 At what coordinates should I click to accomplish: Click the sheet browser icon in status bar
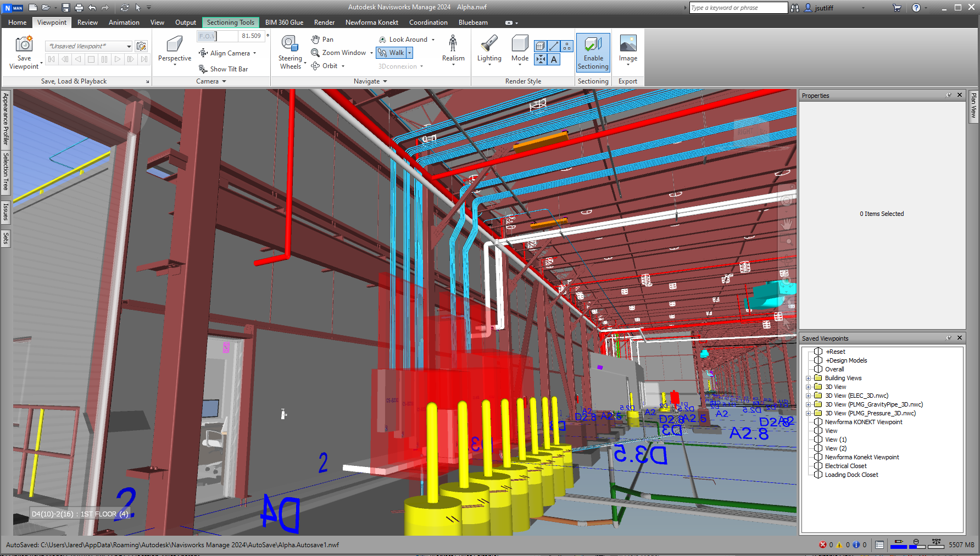pyautogui.click(x=879, y=545)
